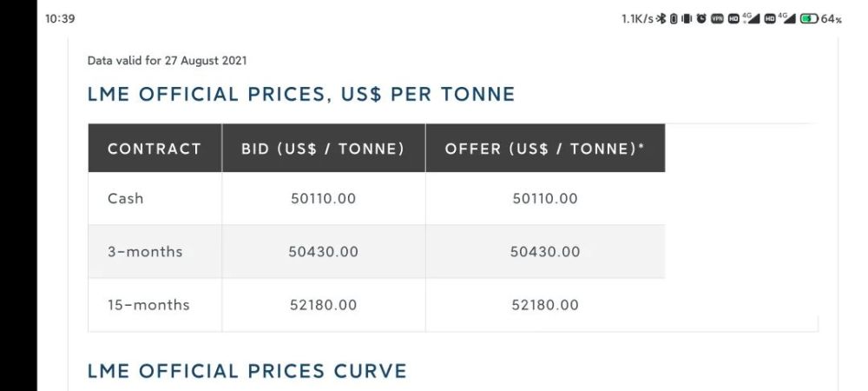Click the 3-months bid price 50430.00
Image resolution: width=868 pixels, height=391 pixels.
pyautogui.click(x=323, y=251)
